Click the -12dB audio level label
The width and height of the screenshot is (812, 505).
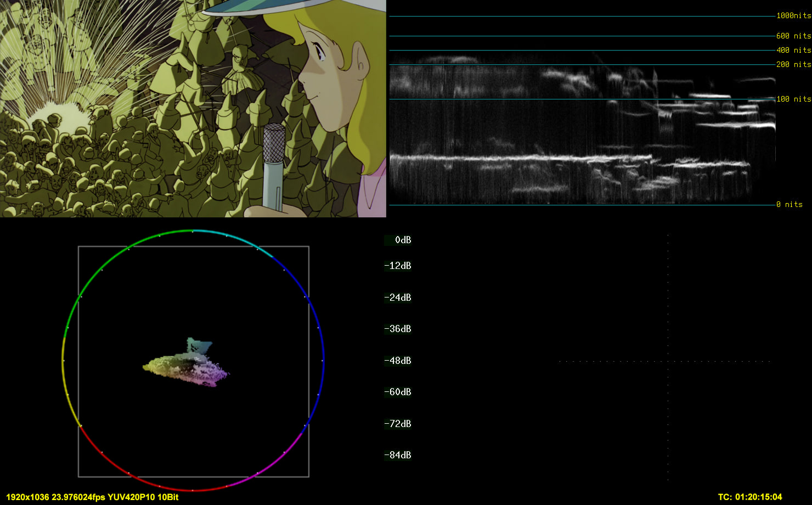click(x=398, y=266)
